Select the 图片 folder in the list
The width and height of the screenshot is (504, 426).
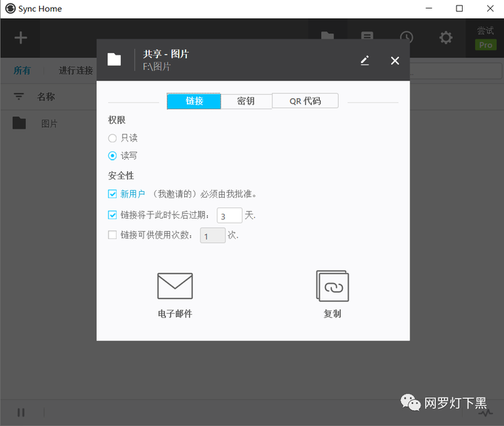(48, 123)
